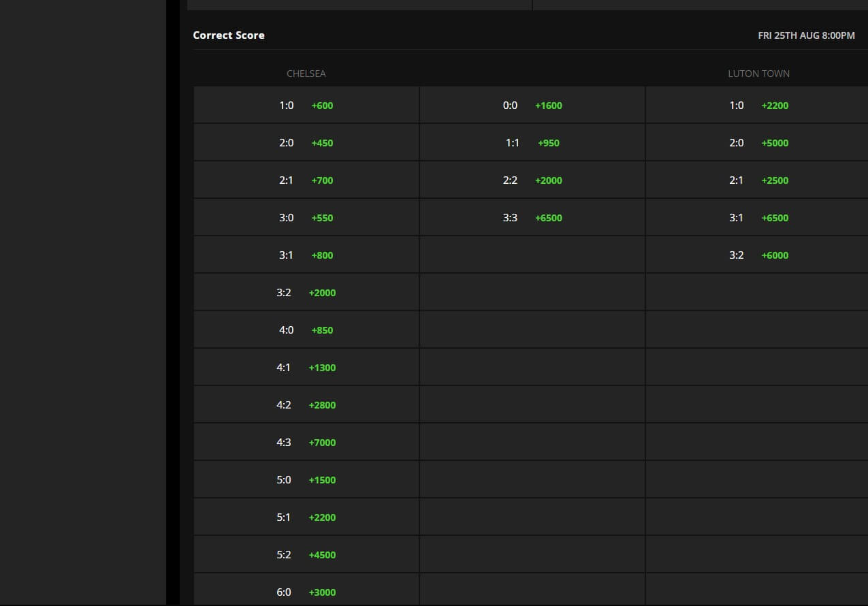Choose Chelsea 3:0 at +550
Image resolution: width=868 pixels, height=606 pixels.
pyautogui.click(x=306, y=218)
